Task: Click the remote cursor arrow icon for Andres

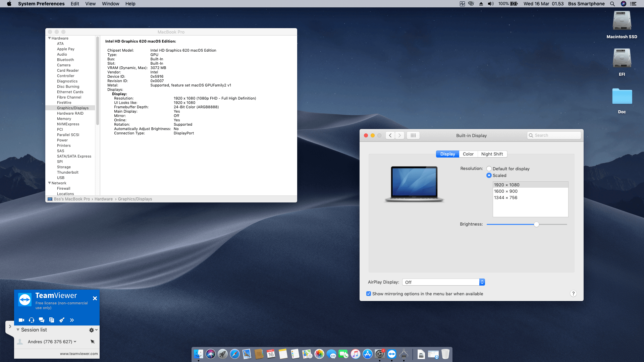Action: [x=93, y=342]
